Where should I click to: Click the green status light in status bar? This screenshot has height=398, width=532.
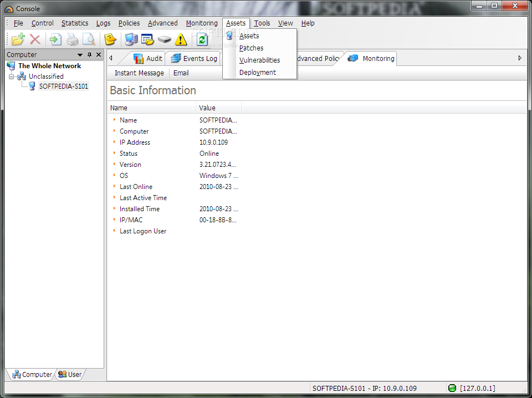(x=452, y=388)
